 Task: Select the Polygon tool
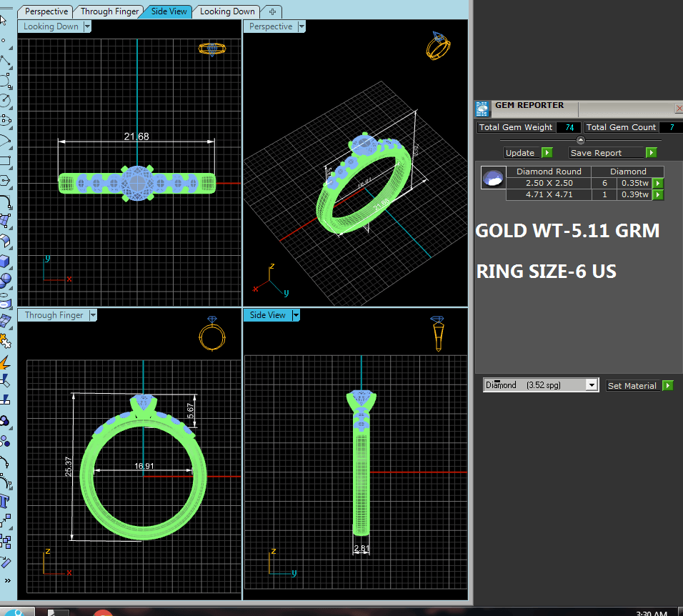[5, 180]
